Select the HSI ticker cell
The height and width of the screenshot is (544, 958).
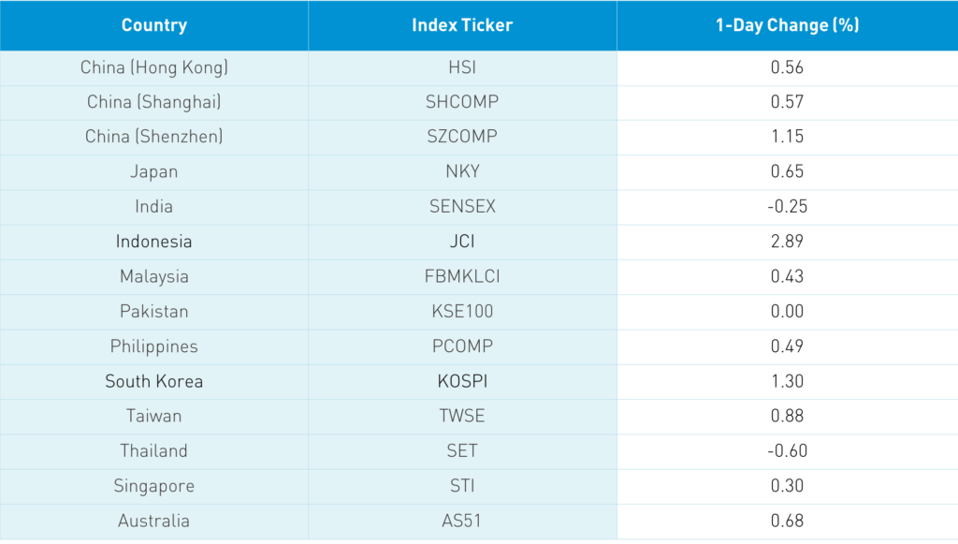tap(462, 68)
